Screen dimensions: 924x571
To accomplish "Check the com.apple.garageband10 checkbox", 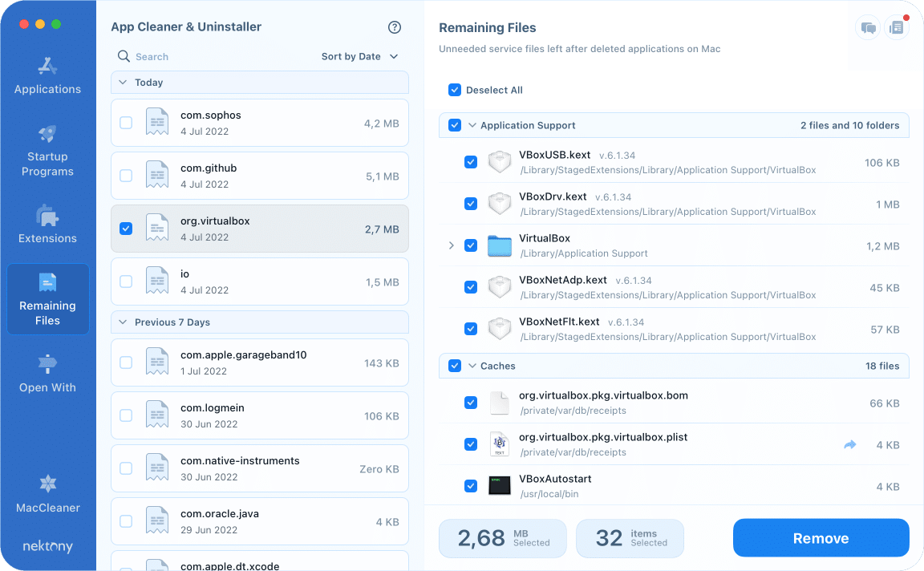I will [x=126, y=362].
